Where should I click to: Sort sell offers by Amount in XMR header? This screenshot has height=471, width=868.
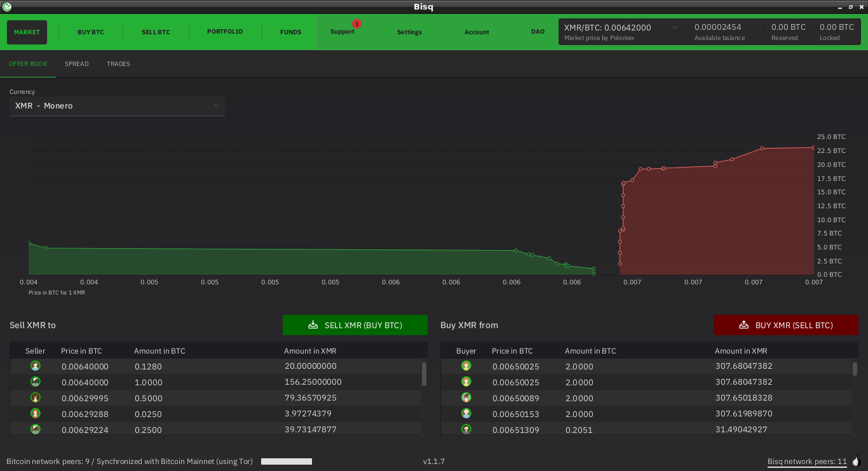[310, 351]
